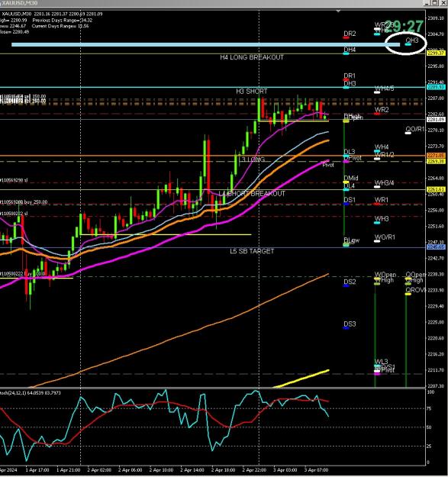The width and height of the screenshot is (448, 477).
Task: Click the yellow 2261.61 price tag
Action: click(436, 189)
